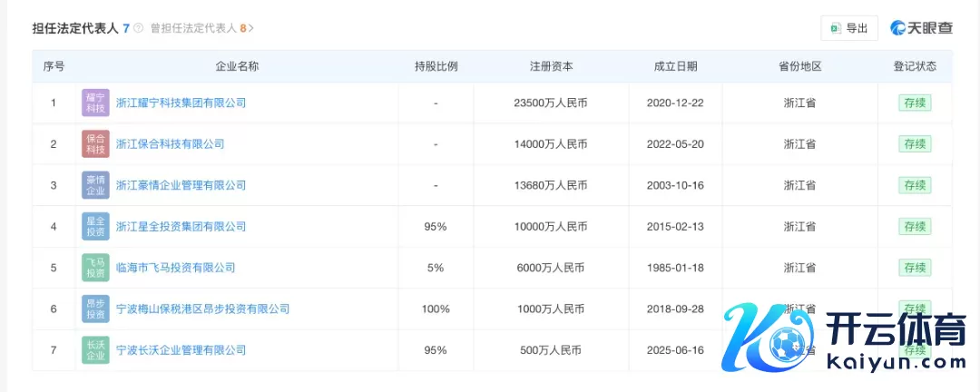Open 浙江星全投资集团有限公司 company link
Image resolution: width=980 pixels, height=392 pixels.
pos(181,226)
